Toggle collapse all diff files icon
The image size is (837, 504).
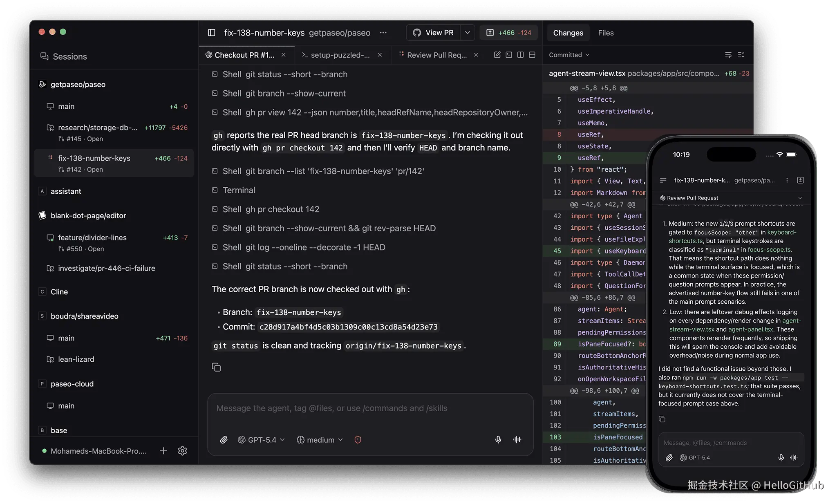[741, 55]
